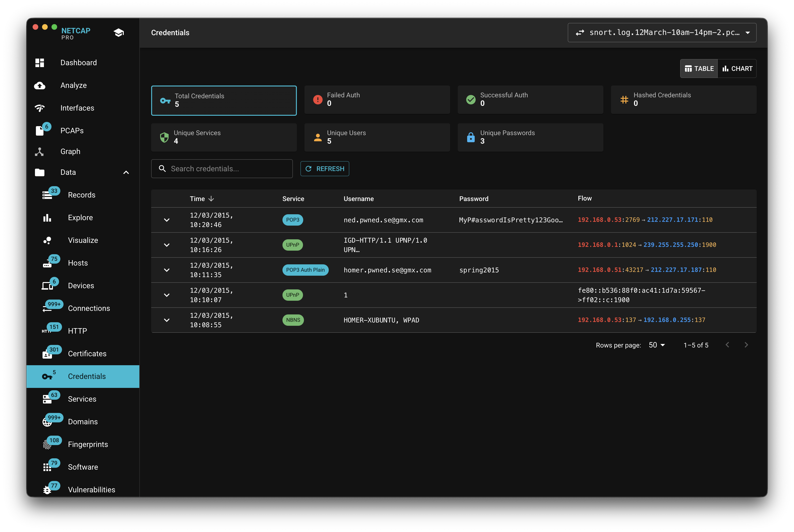
Task: Open the HTTP data page
Action: coord(83,331)
